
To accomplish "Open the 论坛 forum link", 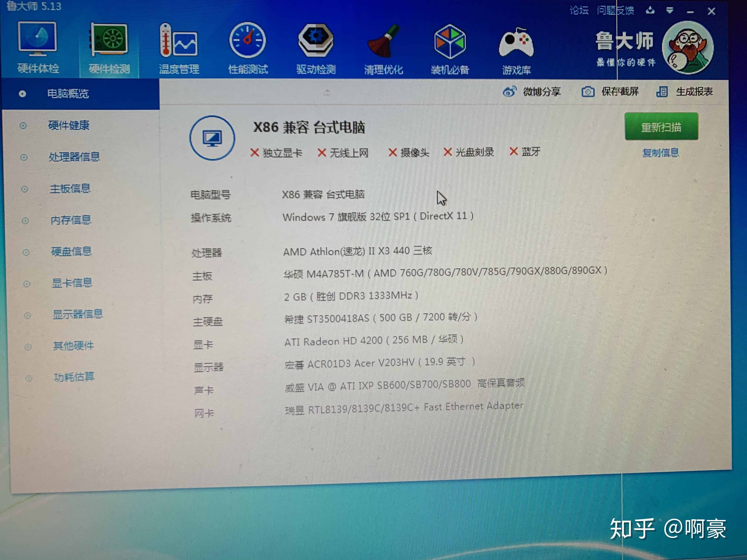I will [x=579, y=11].
